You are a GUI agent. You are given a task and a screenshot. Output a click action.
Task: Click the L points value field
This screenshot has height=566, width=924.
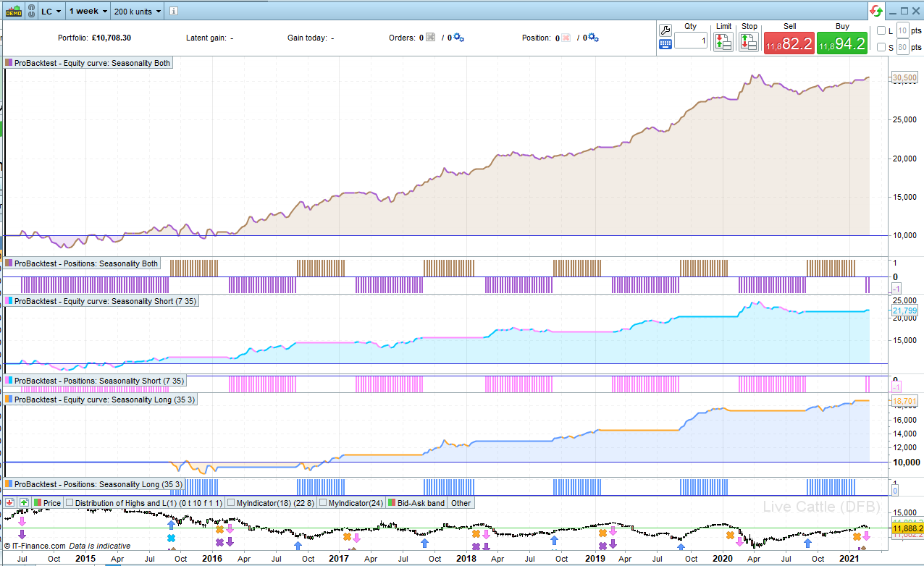[902, 30]
